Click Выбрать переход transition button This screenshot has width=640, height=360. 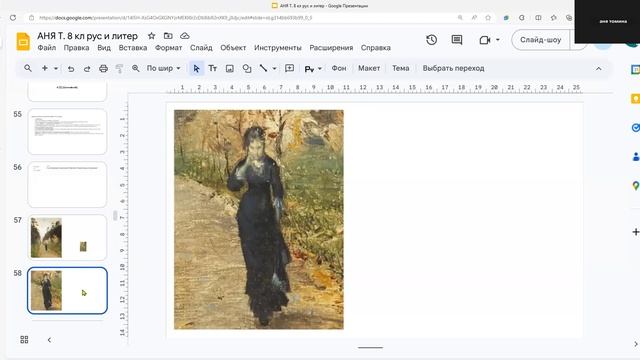[453, 68]
